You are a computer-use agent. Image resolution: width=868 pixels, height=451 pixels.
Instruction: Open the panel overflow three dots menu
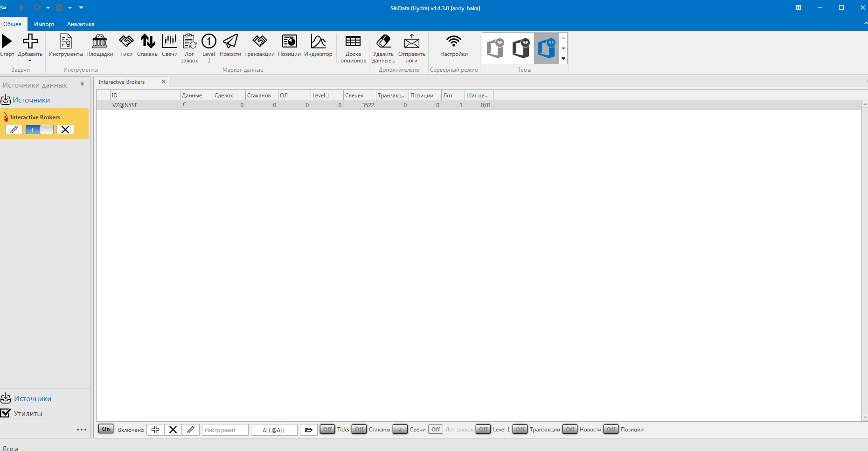(x=82, y=430)
